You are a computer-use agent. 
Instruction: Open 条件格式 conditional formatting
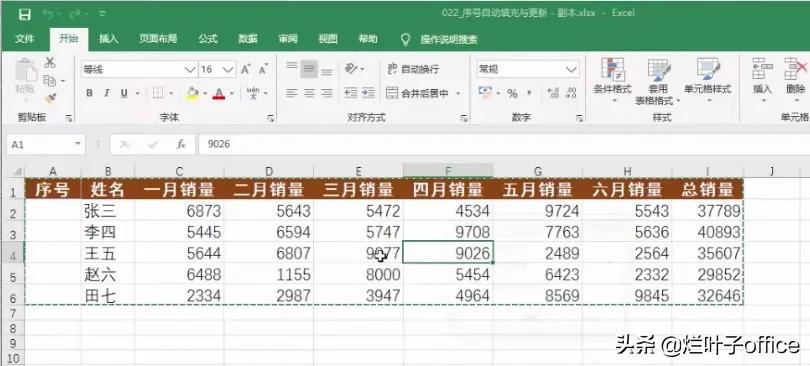pyautogui.click(x=612, y=81)
